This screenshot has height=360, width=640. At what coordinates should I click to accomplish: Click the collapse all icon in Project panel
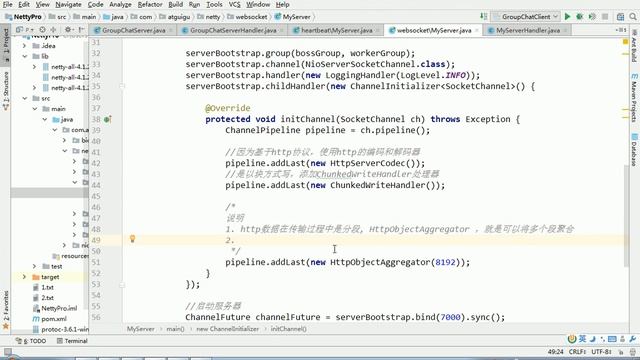point(53,30)
